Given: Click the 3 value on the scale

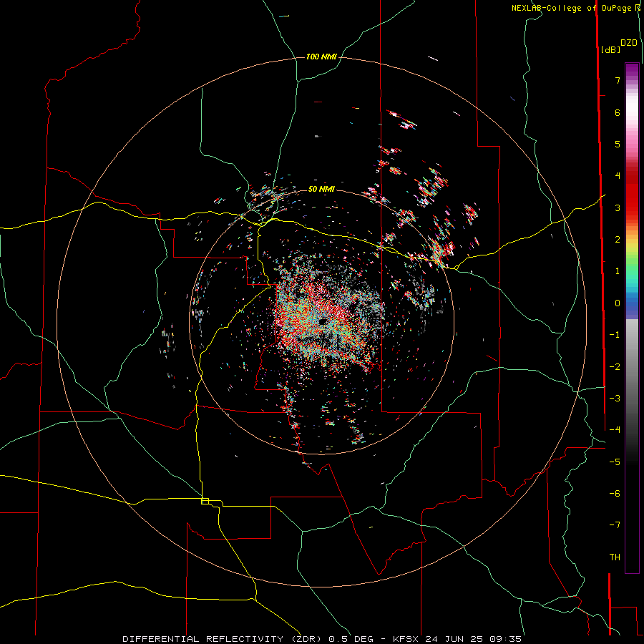Looking at the screenshot, I should pyautogui.click(x=618, y=208).
